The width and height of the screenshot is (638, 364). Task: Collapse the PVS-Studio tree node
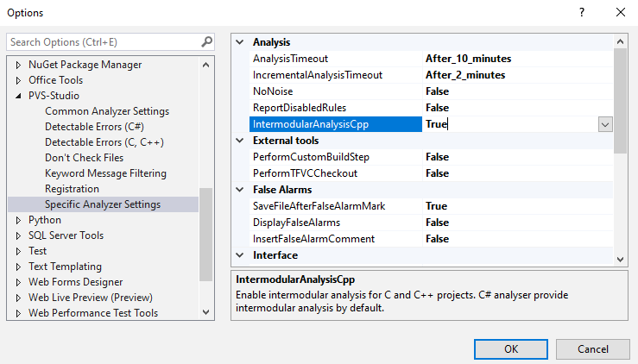(20, 96)
